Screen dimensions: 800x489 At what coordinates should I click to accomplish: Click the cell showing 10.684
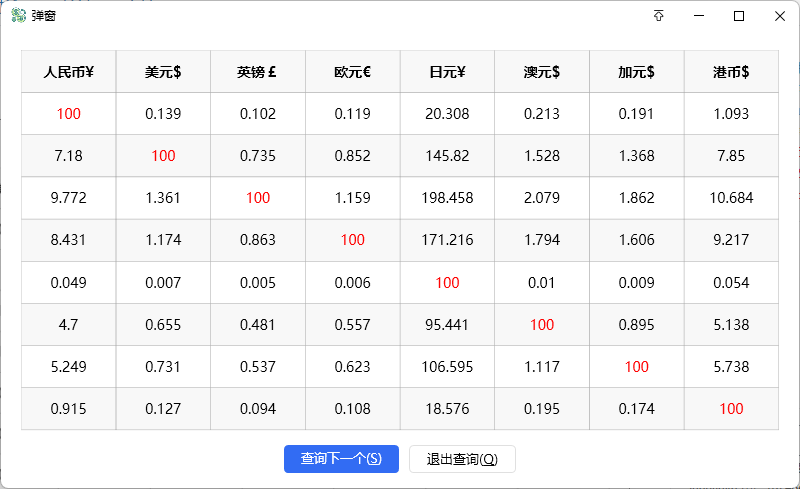(731, 198)
